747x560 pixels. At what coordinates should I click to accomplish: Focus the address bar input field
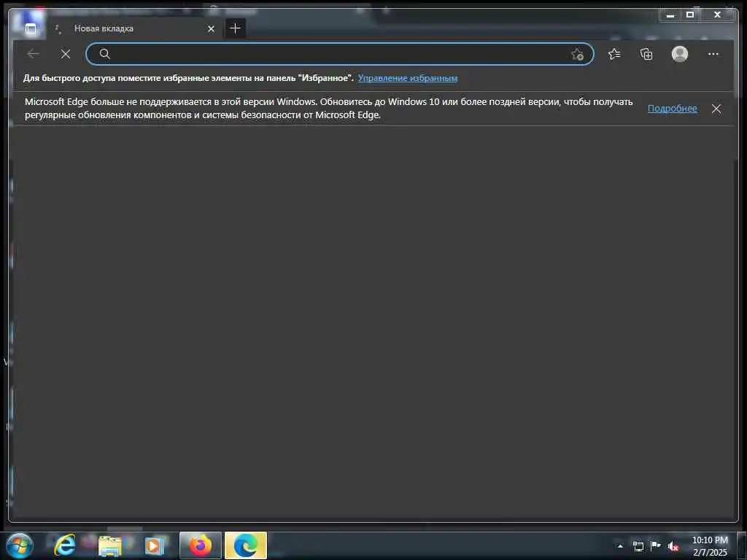pyautogui.click(x=339, y=54)
